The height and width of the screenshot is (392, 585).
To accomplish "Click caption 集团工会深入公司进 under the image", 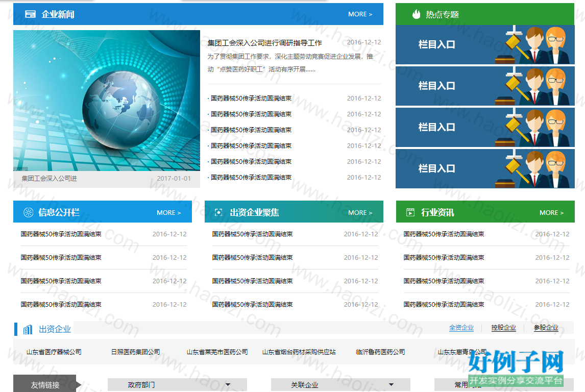I will (49, 178).
